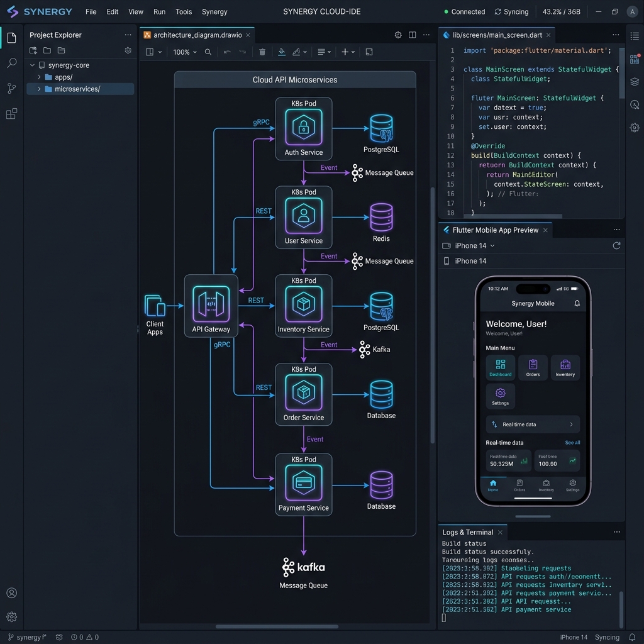Click the zoom magnifier in diagram toolbar

click(x=208, y=52)
